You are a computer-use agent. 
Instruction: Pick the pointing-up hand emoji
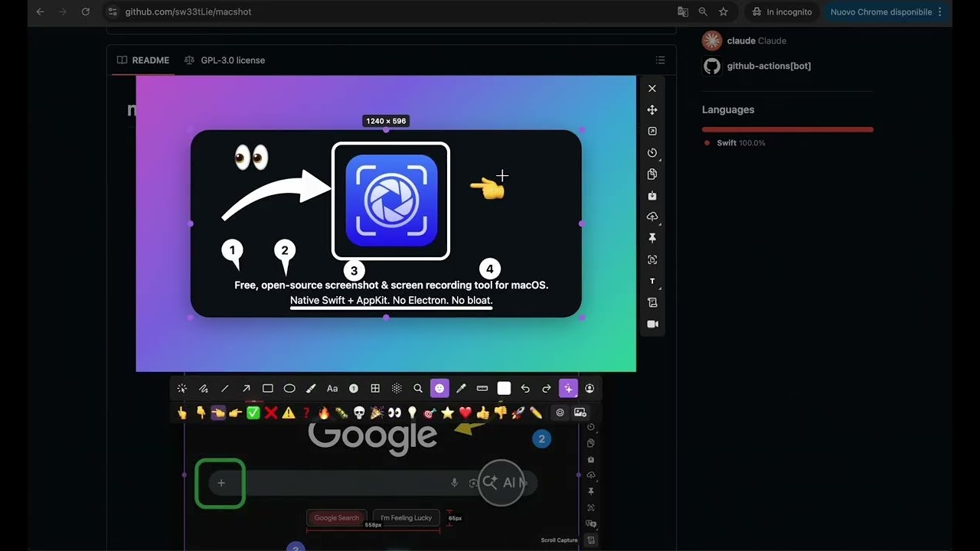pyautogui.click(x=182, y=412)
